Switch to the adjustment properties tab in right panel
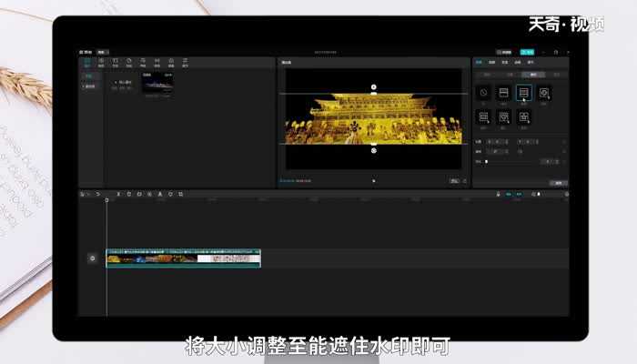 [x=531, y=62]
